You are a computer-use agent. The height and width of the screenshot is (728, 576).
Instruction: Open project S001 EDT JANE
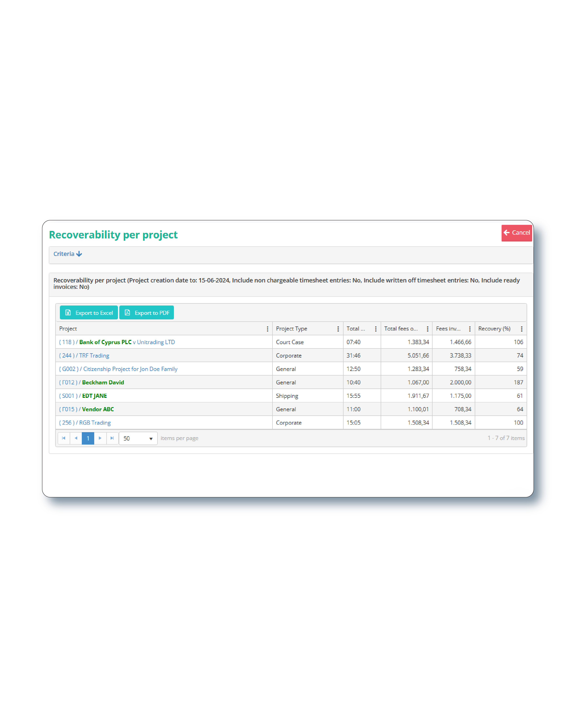(83, 396)
